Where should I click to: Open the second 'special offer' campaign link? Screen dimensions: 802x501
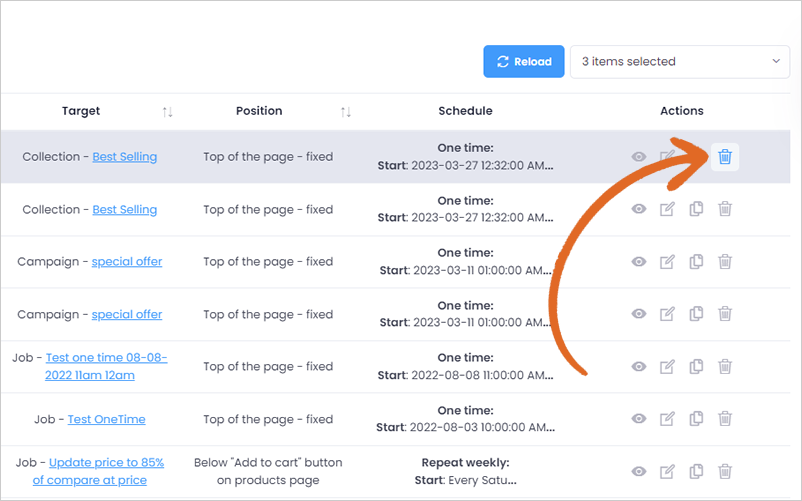[127, 314]
